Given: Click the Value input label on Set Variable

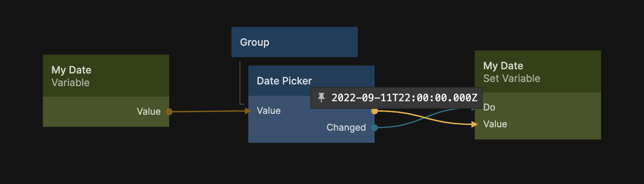Looking at the screenshot, I should (x=495, y=124).
